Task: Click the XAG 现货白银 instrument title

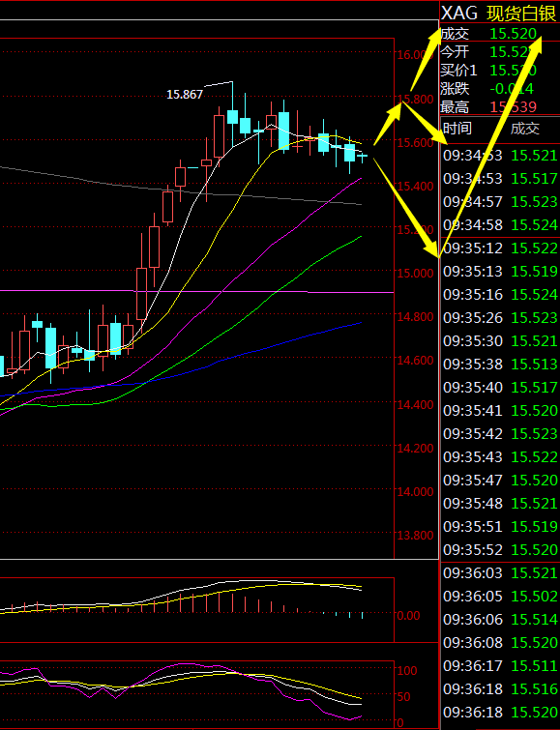Action: coord(499,13)
